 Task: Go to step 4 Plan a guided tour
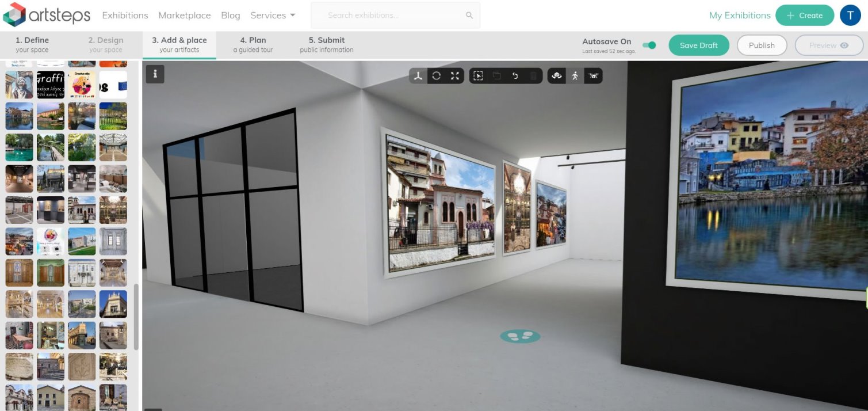pos(253,45)
